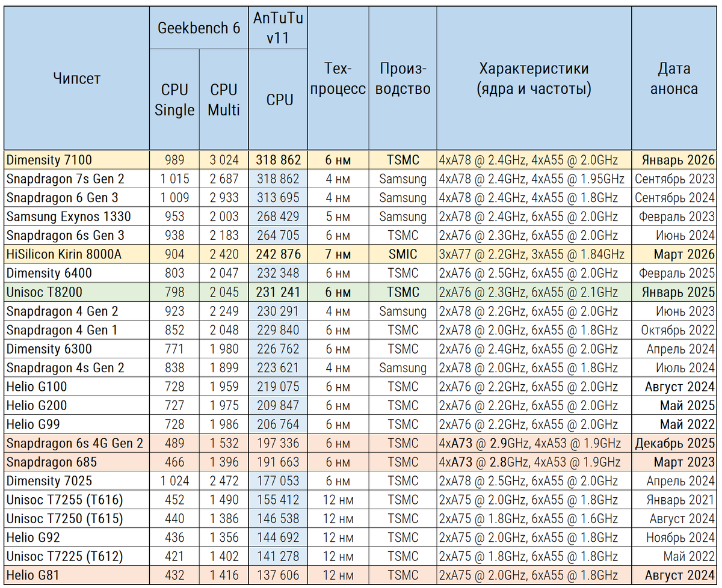Screen dimensions: 722x588
Task: Click the "5 нм" process cell
Action: (338, 216)
